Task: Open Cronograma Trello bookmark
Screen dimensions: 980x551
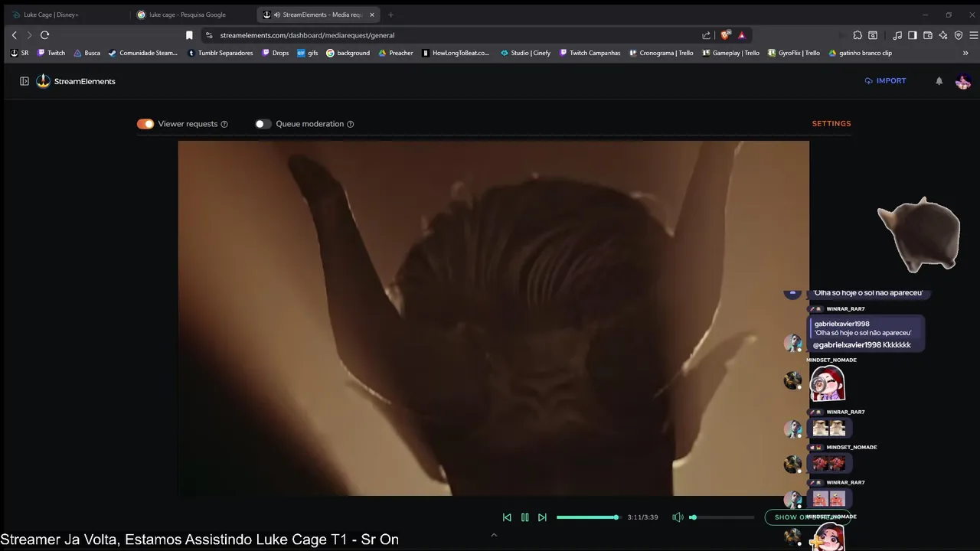Action: point(661,53)
